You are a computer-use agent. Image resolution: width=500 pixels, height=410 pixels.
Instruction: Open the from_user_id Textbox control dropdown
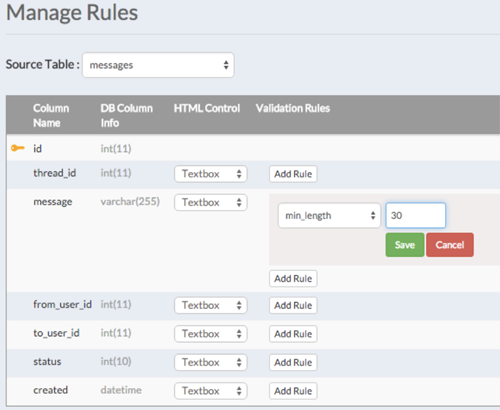click(x=211, y=305)
